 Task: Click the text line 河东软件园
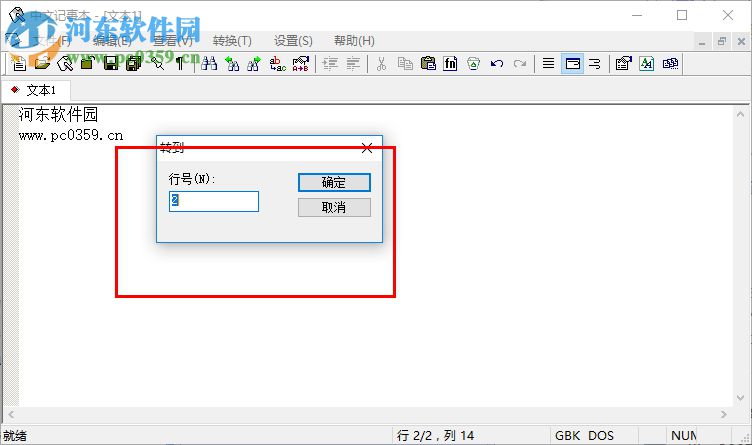(58, 115)
